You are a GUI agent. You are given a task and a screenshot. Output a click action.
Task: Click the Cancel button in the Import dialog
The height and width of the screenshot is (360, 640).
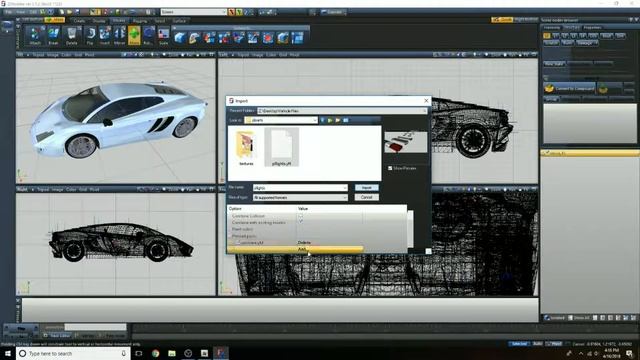(367, 198)
